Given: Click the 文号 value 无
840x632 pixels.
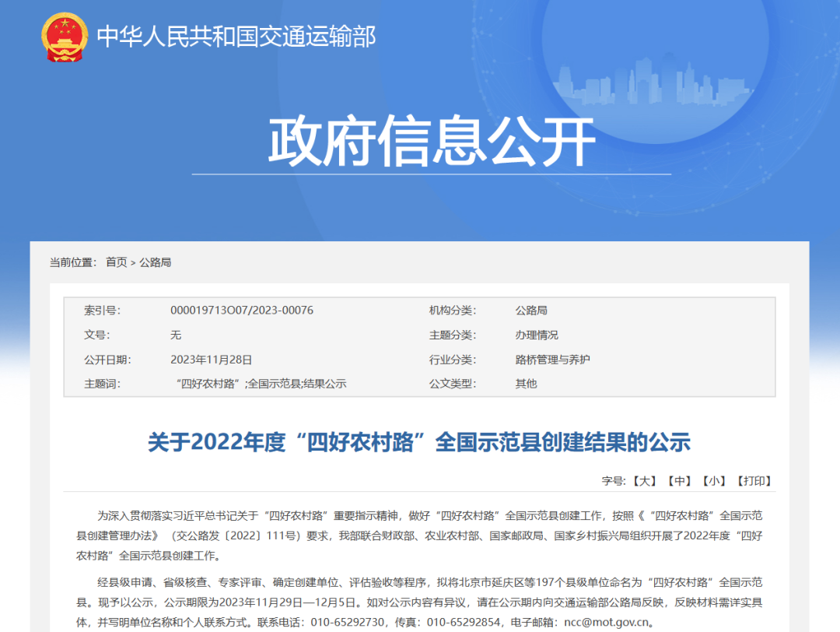Looking at the screenshot, I should pyautogui.click(x=176, y=335).
